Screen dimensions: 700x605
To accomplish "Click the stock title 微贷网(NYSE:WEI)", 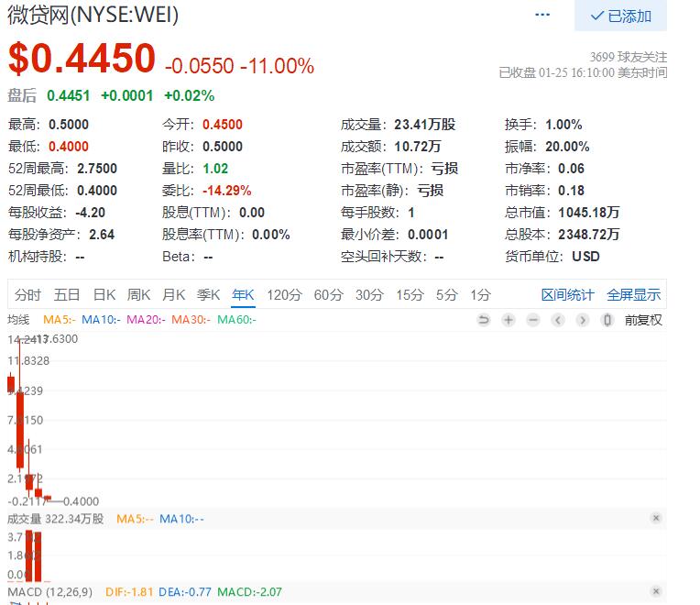I will pos(93,15).
